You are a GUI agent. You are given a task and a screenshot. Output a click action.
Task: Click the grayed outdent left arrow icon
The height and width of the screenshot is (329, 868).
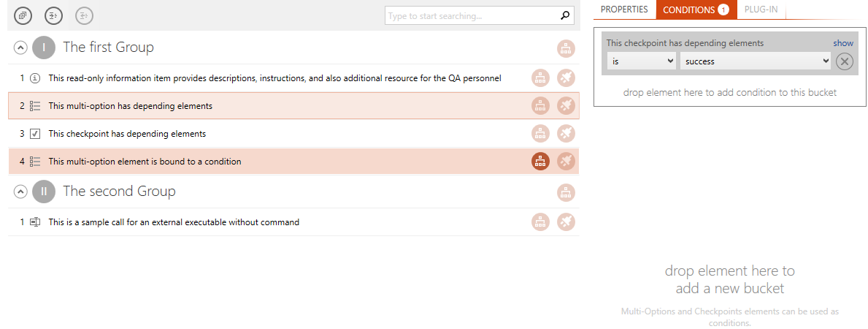[x=84, y=15]
